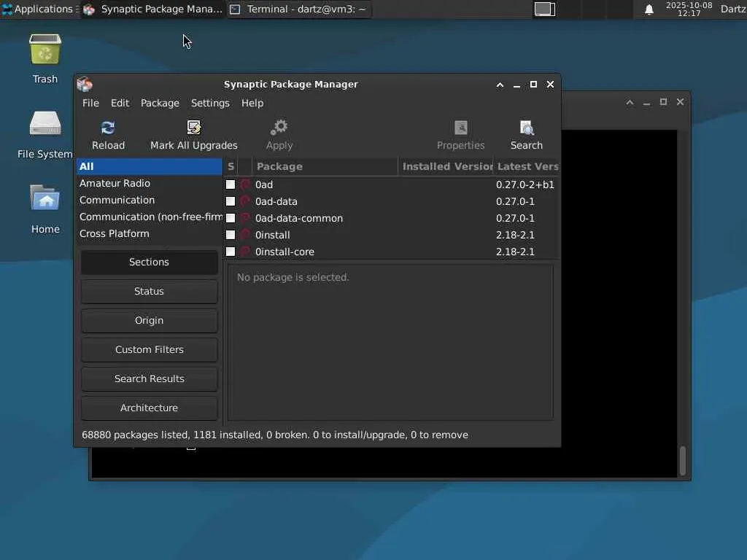The height and width of the screenshot is (560, 747).
Task: Click the Search Results button
Action: coord(149,378)
